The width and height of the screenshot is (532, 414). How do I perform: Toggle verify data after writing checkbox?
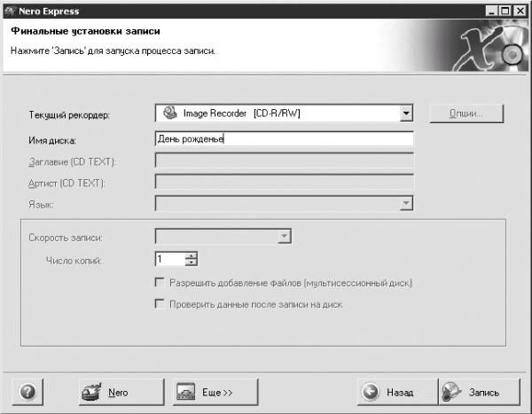click(159, 304)
